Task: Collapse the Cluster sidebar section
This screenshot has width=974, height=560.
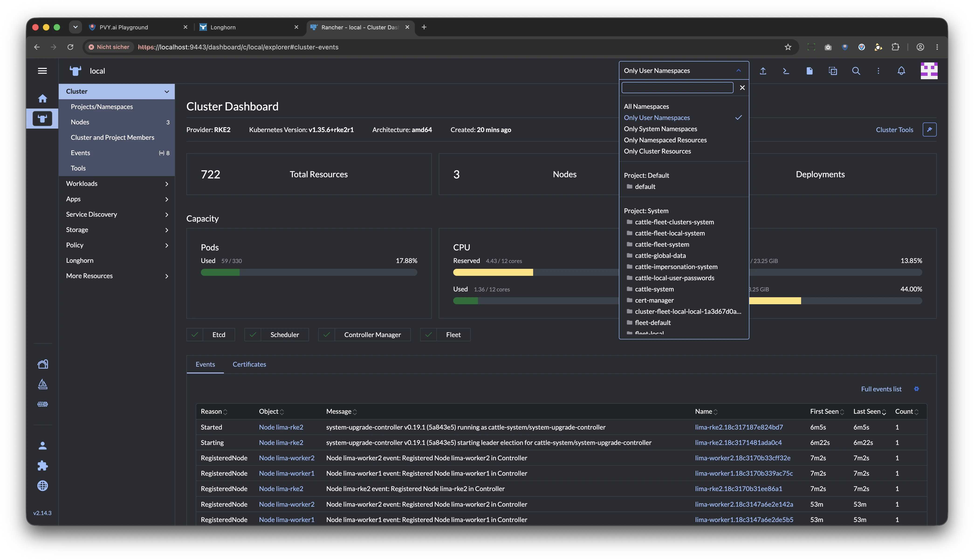Action: coord(167,92)
